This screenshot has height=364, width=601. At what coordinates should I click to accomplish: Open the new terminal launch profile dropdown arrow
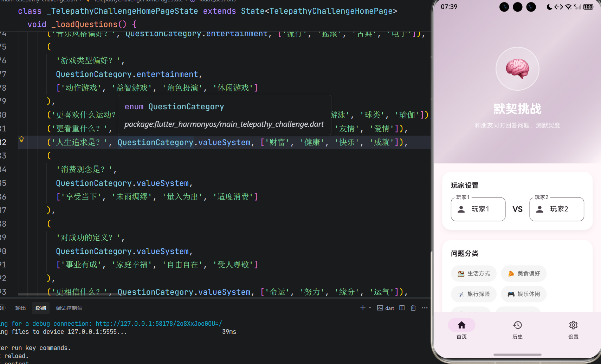coord(370,308)
